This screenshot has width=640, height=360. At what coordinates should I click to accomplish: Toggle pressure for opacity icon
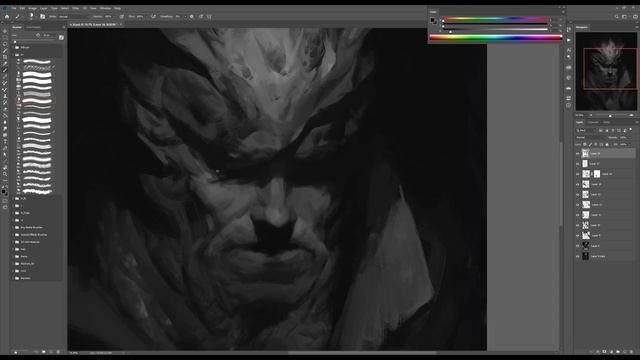122,17
